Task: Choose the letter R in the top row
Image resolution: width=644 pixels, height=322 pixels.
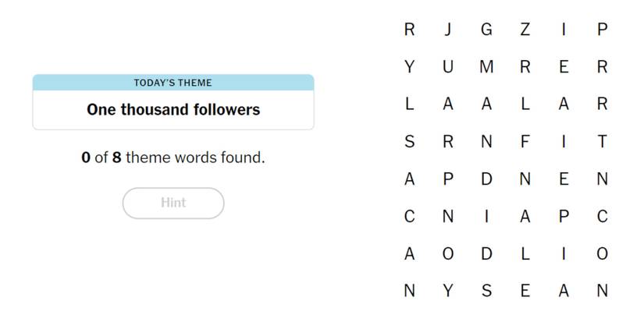Action: click(409, 30)
